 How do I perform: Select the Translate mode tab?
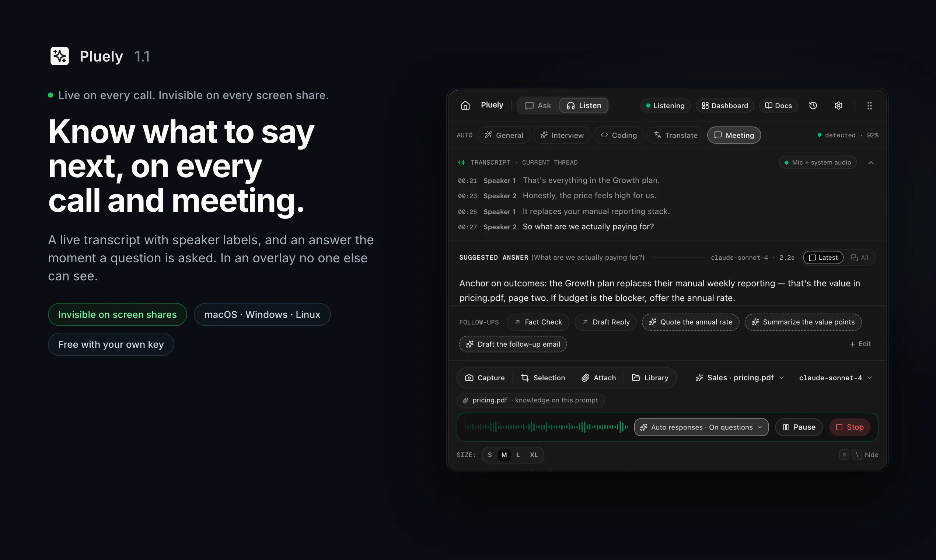pyautogui.click(x=675, y=135)
